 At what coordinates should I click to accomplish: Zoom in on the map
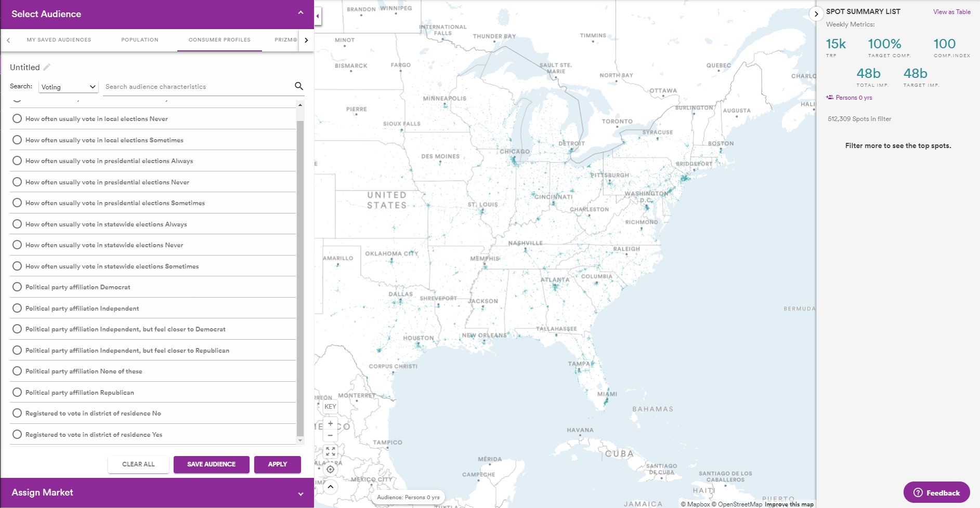[330, 423]
